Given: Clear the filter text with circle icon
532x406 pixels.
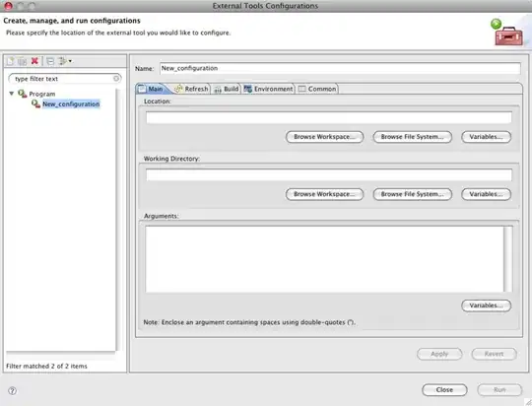Looking at the screenshot, I should [x=116, y=79].
